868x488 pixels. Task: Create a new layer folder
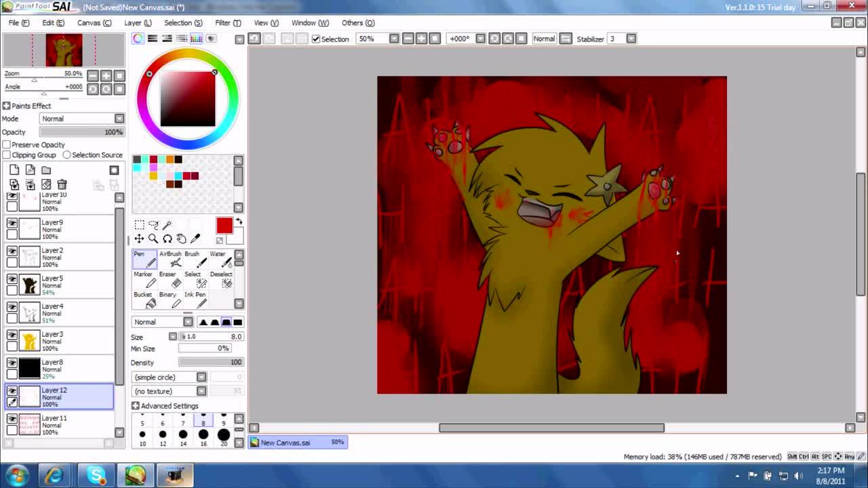pos(46,170)
